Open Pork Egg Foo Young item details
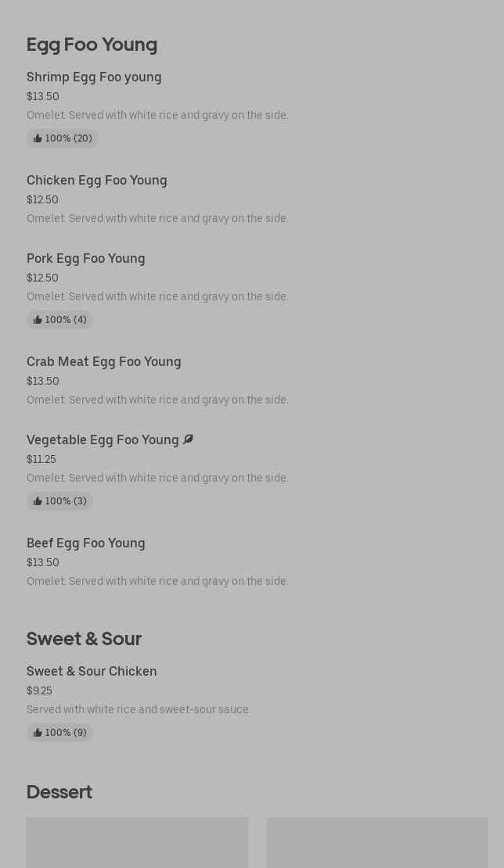Screen dimensions: 504x868 coord(86,258)
